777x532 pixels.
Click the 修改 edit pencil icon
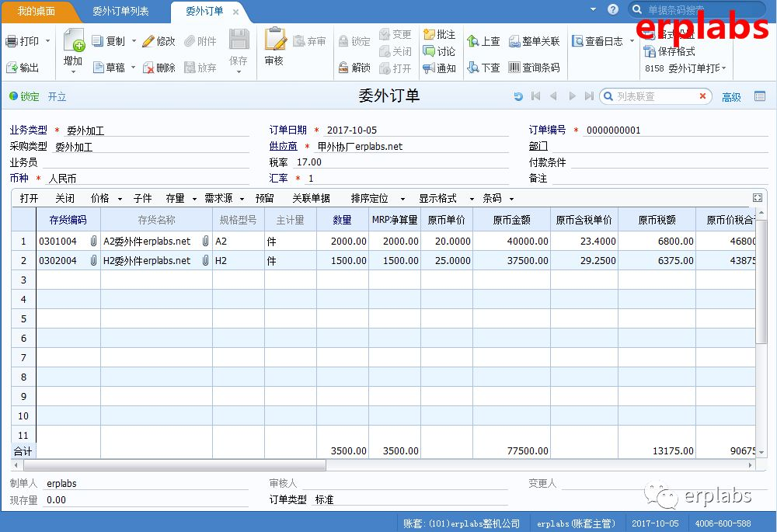pyautogui.click(x=148, y=41)
